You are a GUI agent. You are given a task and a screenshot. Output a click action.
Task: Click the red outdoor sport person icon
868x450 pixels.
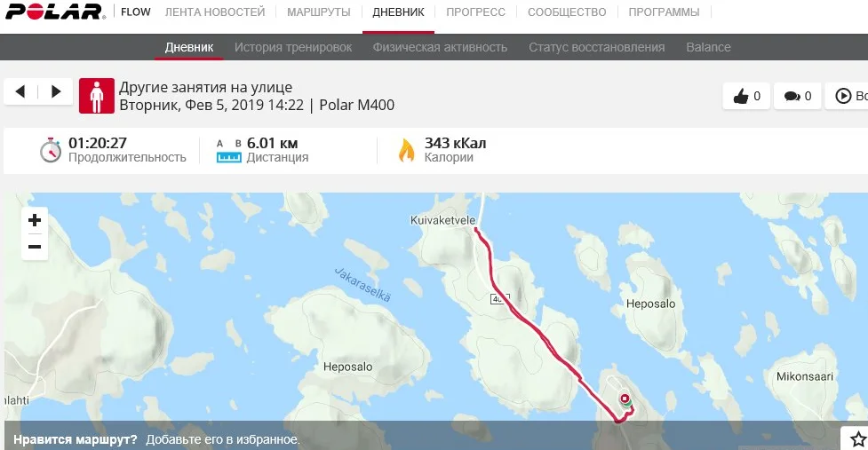(x=97, y=96)
